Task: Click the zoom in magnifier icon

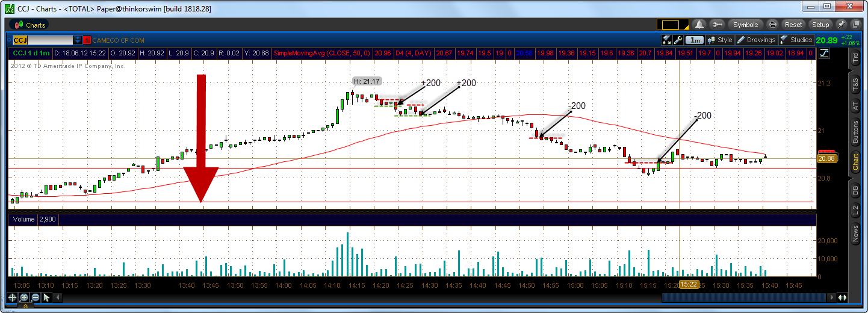Action: (x=24, y=297)
